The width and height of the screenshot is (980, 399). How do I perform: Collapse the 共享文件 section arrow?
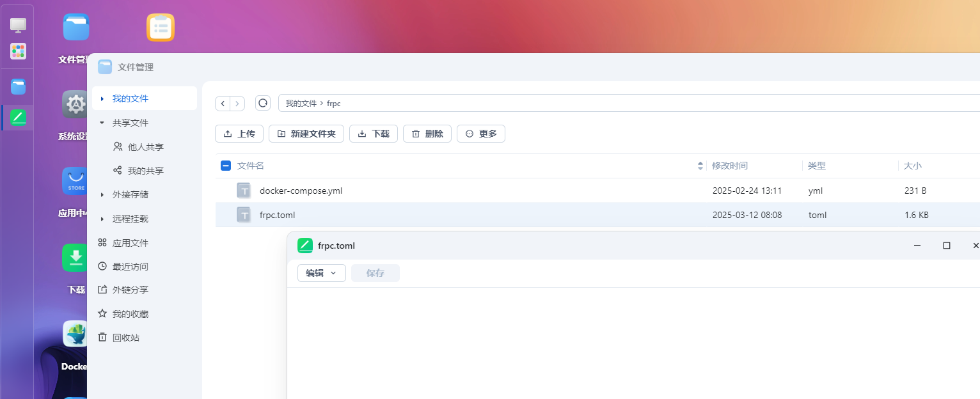(102, 122)
